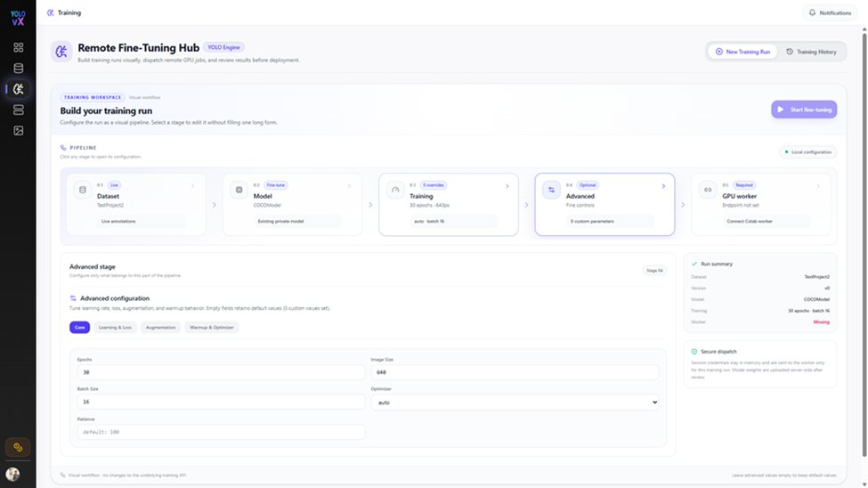Switch to Training History tab
868x488 pixels.
(811, 52)
